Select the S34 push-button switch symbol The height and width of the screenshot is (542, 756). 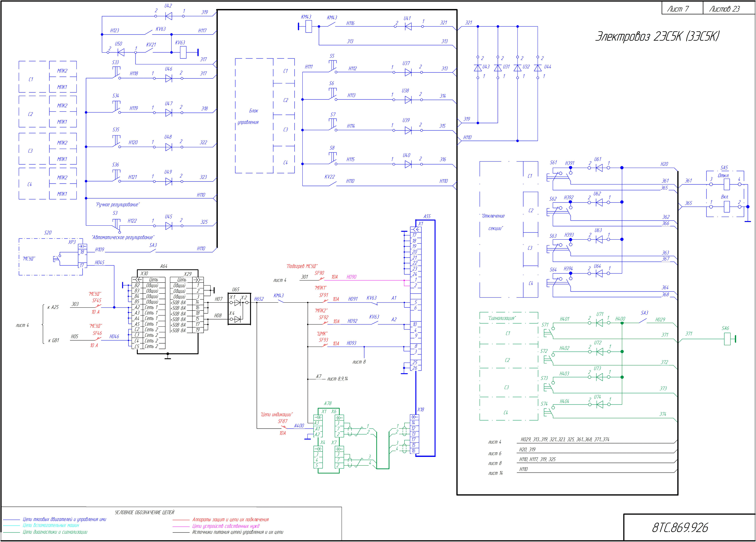[116, 107]
